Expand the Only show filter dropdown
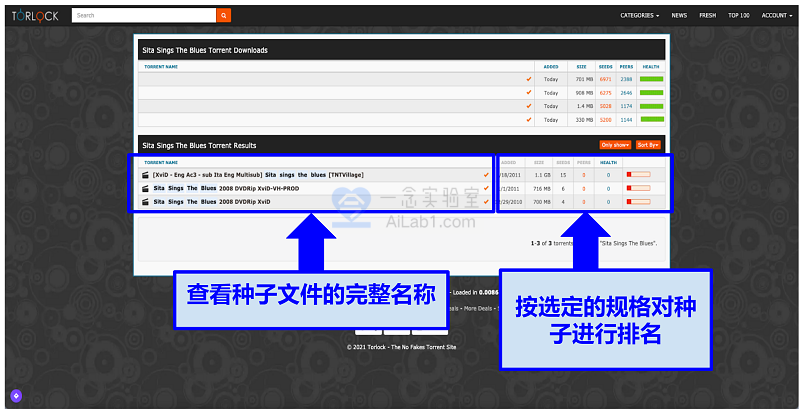This screenshot has height=414, width=806. (x=615, y=145)
